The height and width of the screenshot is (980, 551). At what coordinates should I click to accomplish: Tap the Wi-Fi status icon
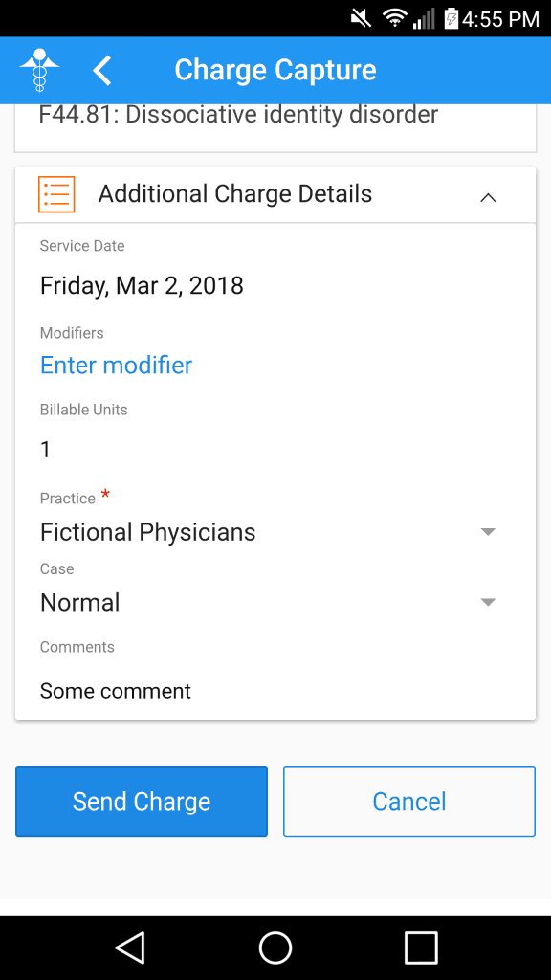point(395,18)
